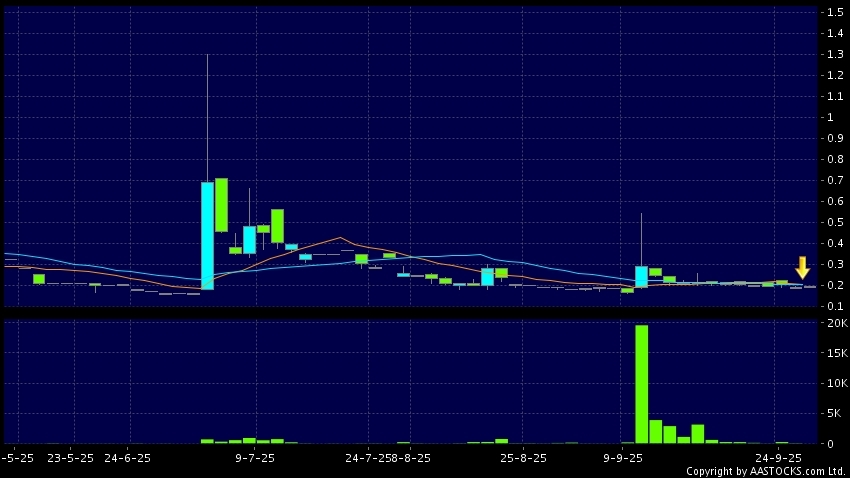Image resolution: width=850 pixels, height=478 pixels.
Task: Click the cyan candlestick above the largest volume bar
Action: click(x=641, y=276)
